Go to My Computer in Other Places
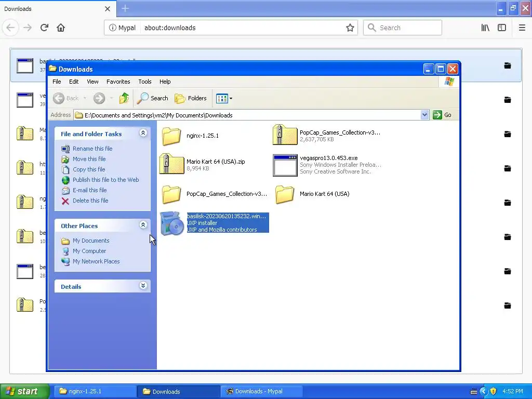Viewport: 532px width, 399px height. 89,251
